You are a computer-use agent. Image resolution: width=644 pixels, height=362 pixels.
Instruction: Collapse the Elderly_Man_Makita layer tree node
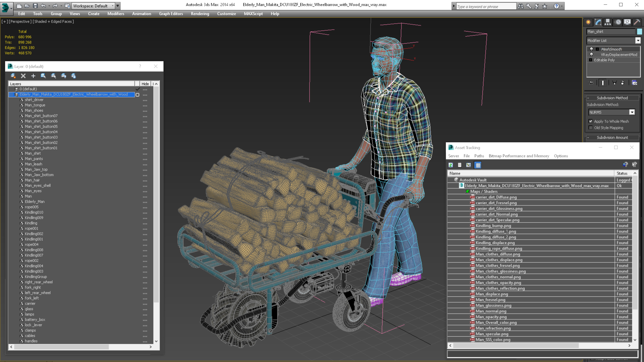pos(11,95)
